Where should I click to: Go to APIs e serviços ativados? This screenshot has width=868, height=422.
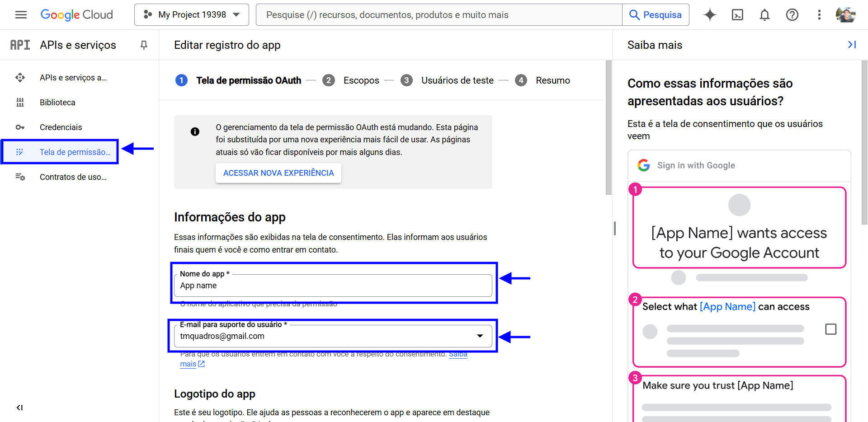click(80, 78)
